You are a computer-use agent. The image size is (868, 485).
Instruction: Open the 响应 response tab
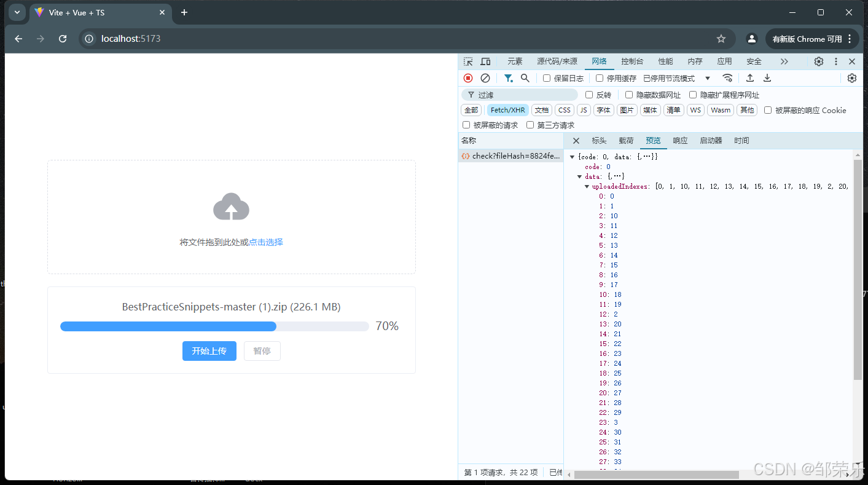pos(680,141)
